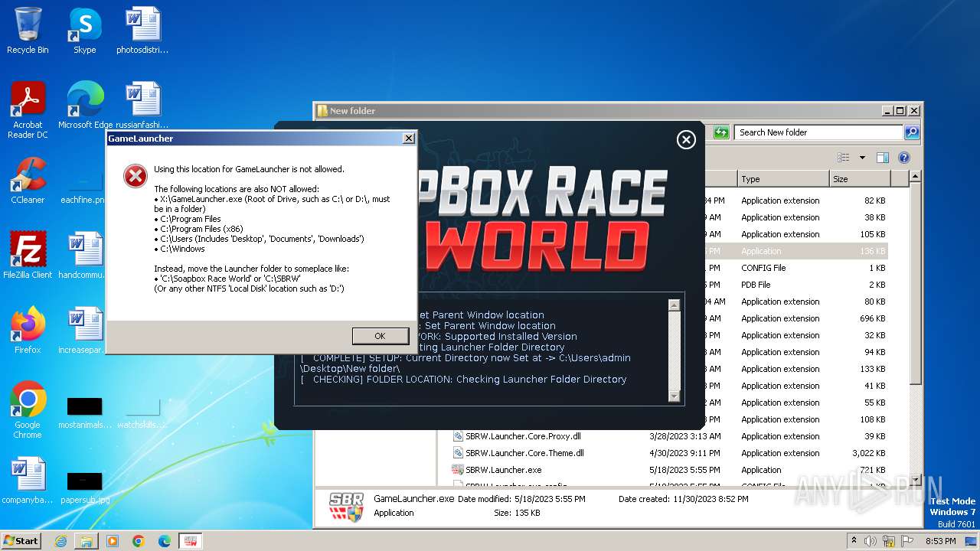Select the russianfashi Word document icon
The height and width of the screenshot is (551, 980).
click(142, 106)
